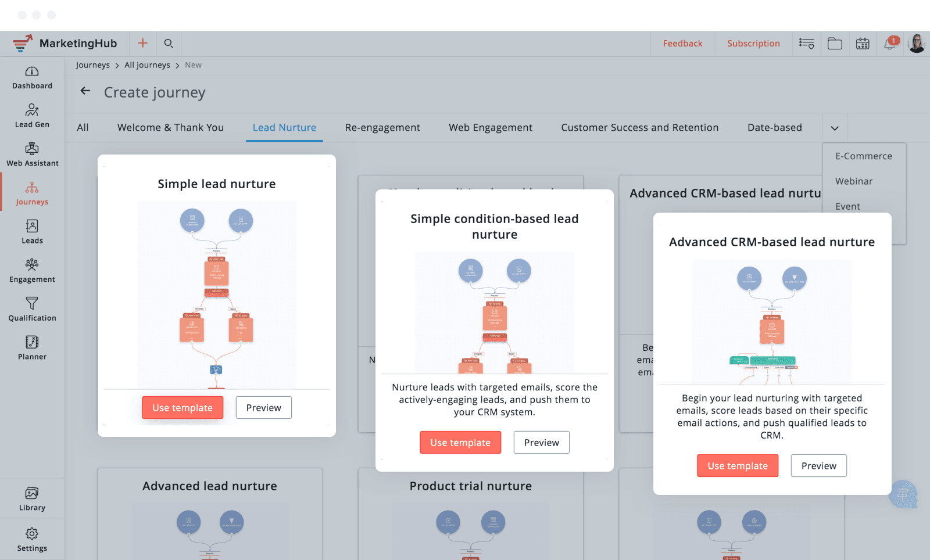
Task: Click the floating help signpost icon
Action: click(903, 494)
